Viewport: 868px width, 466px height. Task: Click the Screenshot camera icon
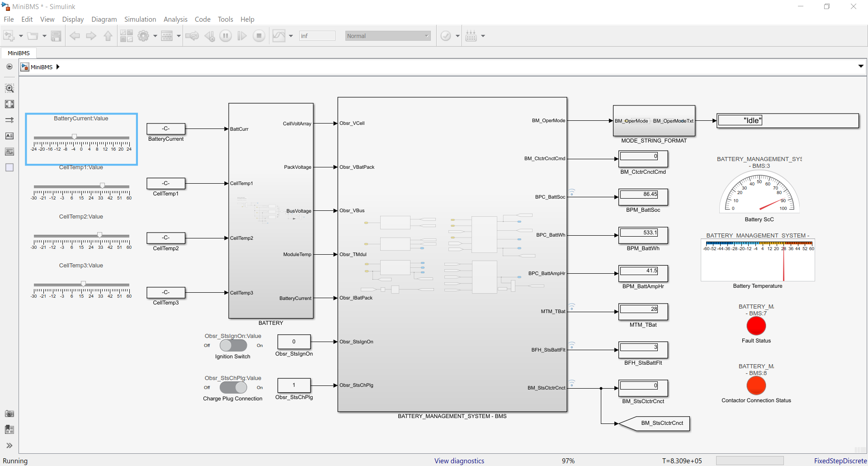pos(9,414)
